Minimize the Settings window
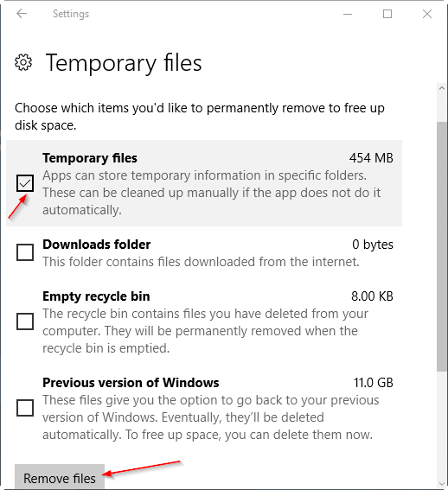Image resolution: width=448 pixels, height=490 pixels. coord(348,14)
